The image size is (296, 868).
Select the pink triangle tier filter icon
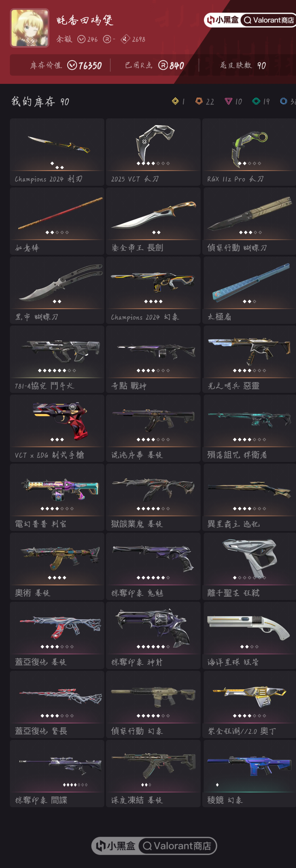tap(228, 101)
